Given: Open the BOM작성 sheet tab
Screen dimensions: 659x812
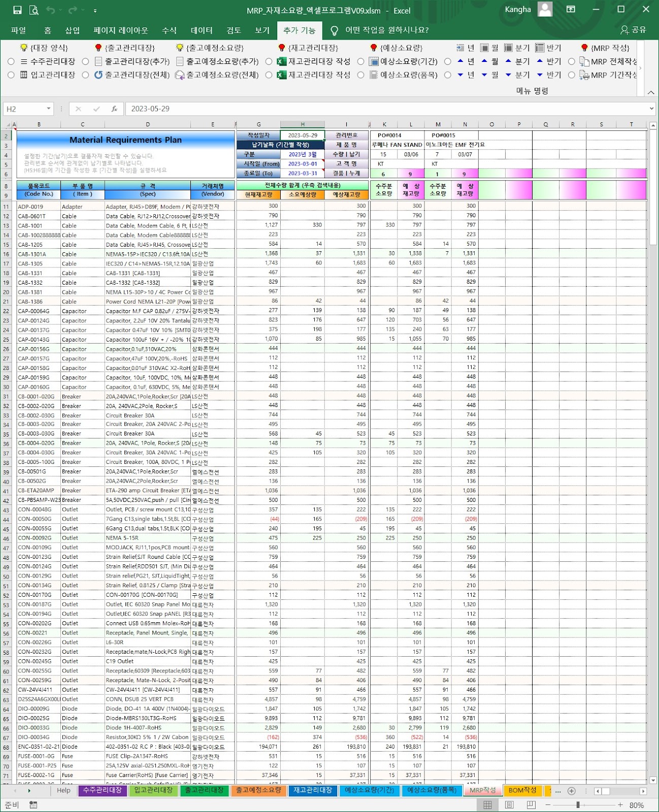Looking at the screenshot, I should tap(522, 790).
